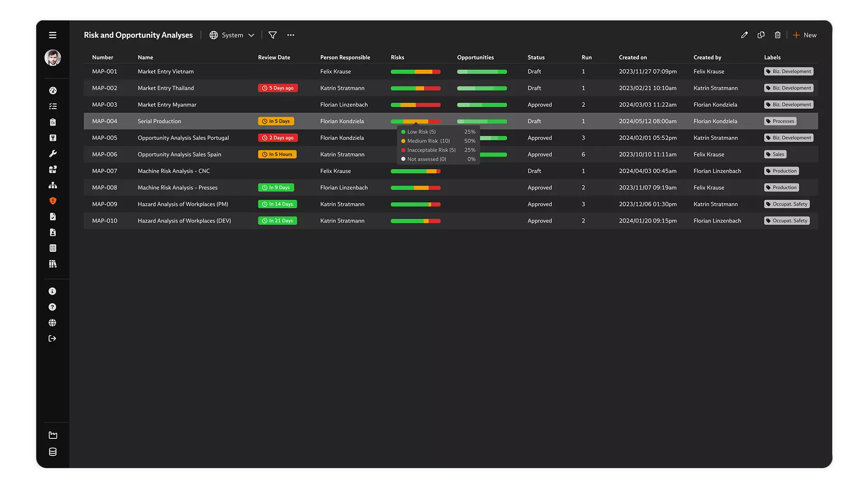Click the risks progress bar for MAP-007
868x488 pixels.
[x=415, y=171]
